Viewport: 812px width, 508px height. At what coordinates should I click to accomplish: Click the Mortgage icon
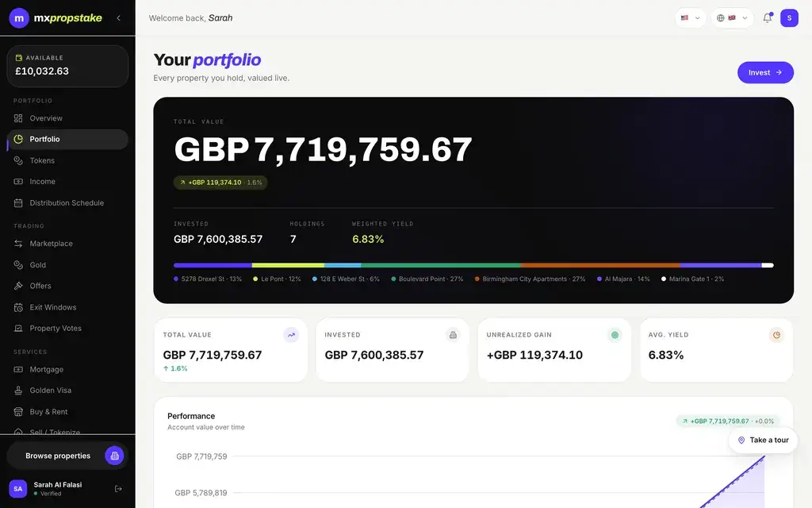click(18, 370)
